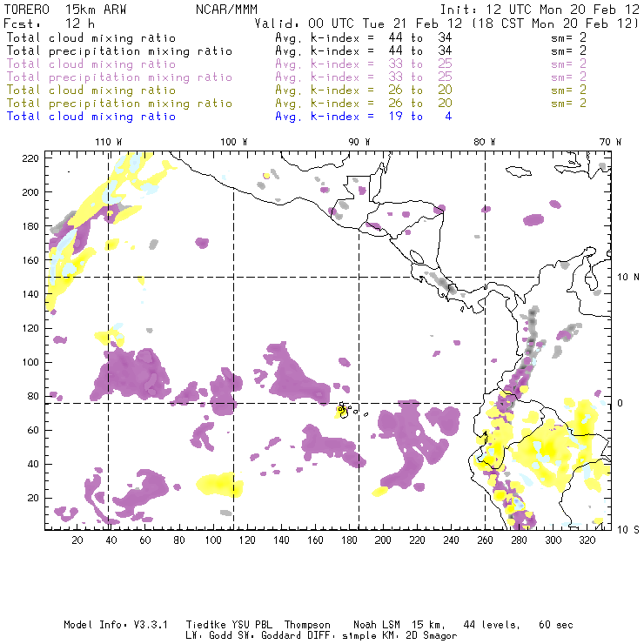Click the "80 W" longitude label
This screenshot has width=644, height=644.
[x=485, y=142]
